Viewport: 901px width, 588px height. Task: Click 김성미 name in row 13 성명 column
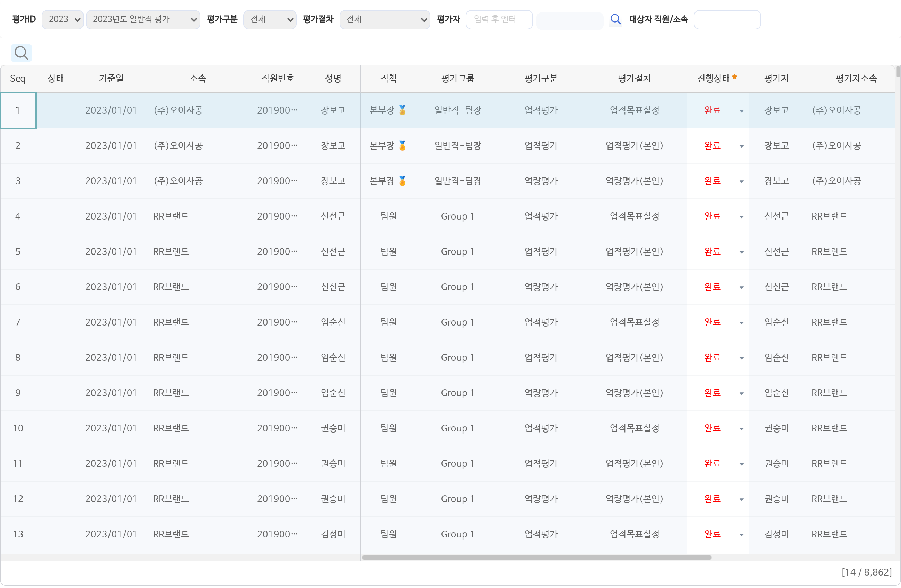(333, 534)
